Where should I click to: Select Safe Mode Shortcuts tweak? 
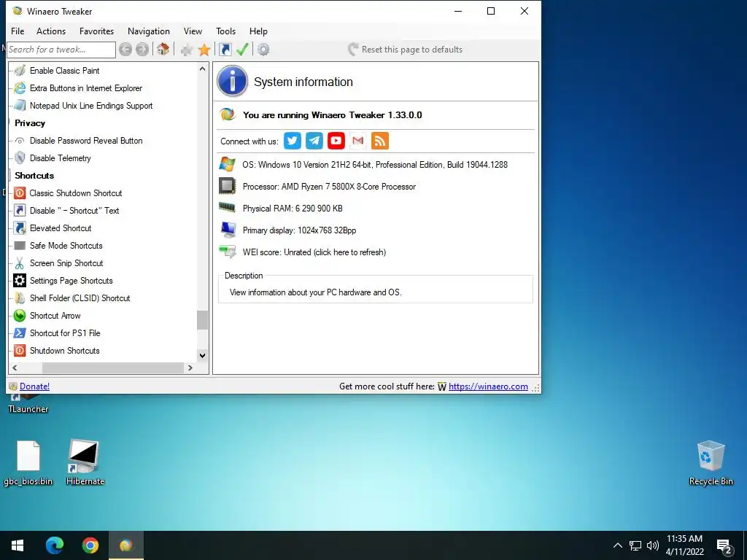[x=66, y=245]
